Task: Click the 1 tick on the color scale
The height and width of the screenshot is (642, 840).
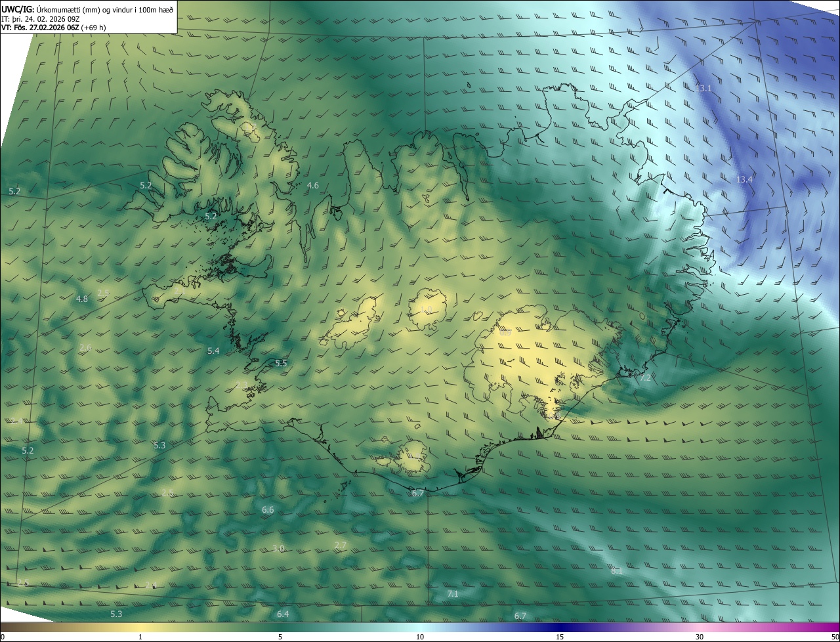Action: click(140, 637)
